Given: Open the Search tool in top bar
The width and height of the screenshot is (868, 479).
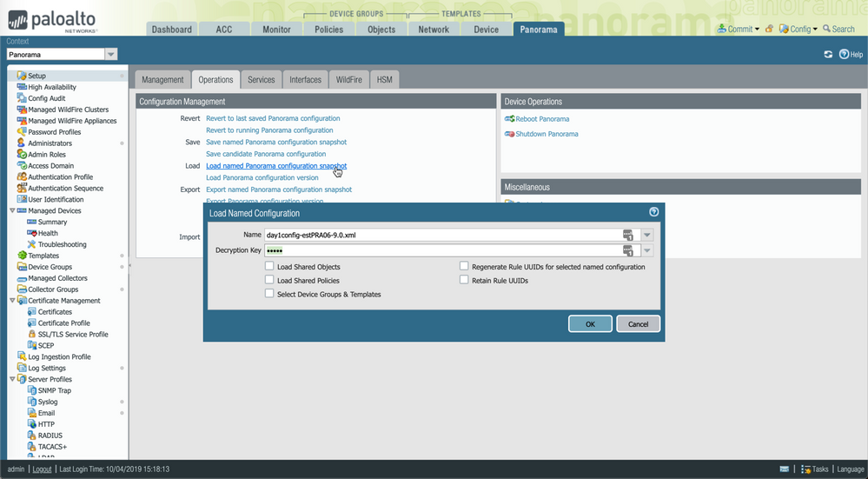Looking at the screenshot, I should point(838,29).
